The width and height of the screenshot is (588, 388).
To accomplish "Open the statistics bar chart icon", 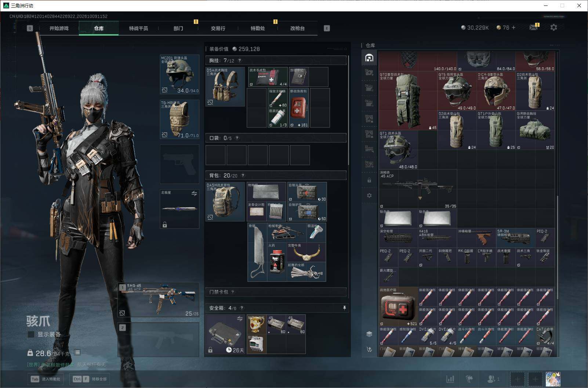I will coord(450,379).
